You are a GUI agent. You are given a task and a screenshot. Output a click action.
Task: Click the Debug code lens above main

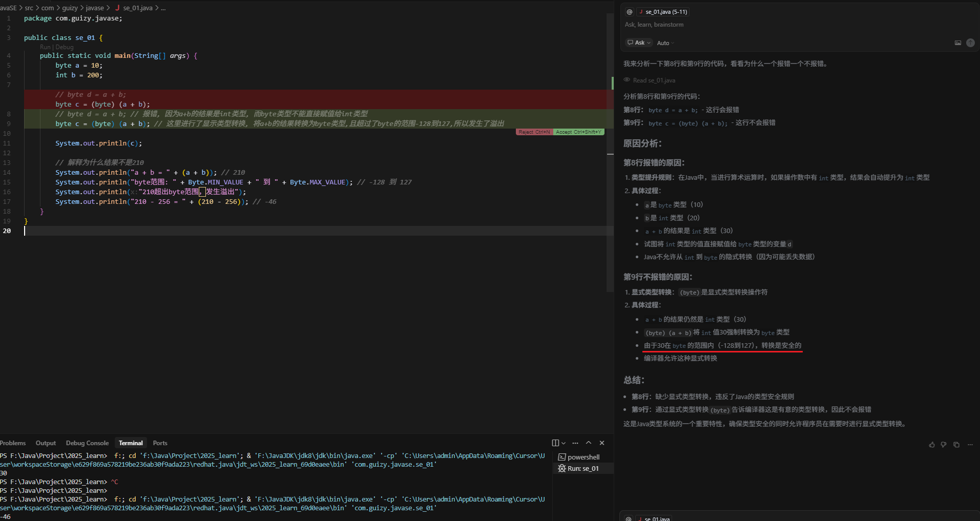pos(65,47)
